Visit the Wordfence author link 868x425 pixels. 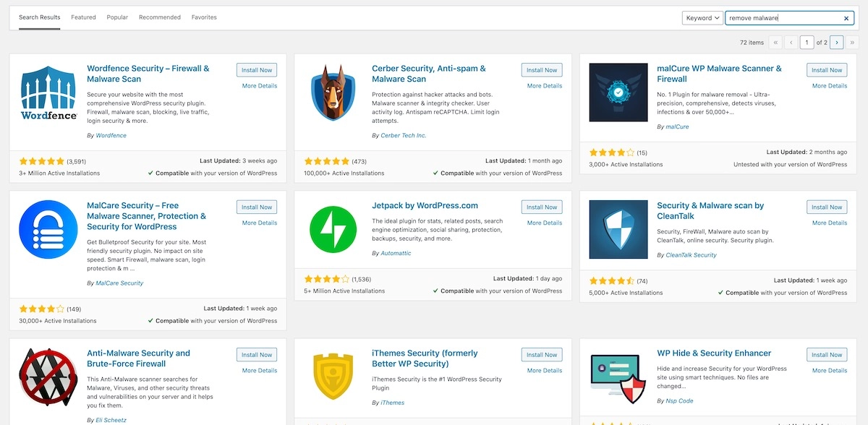tap(111, 136)
